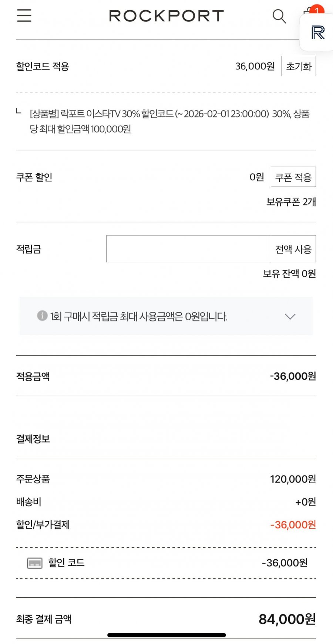Viewport: 333px width, 644px height.
Task: Click the card icon beside 할인 코드
Action: (35, 563)
